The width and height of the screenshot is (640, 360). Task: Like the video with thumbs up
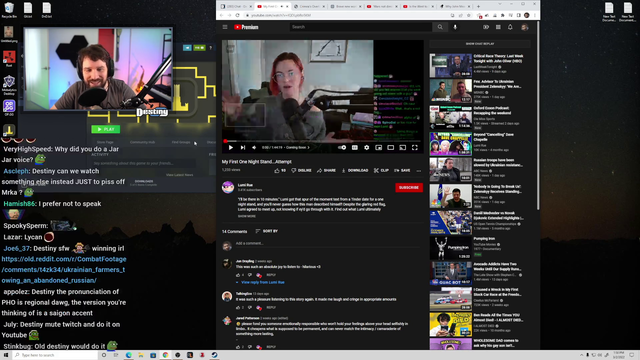[280, 170]
